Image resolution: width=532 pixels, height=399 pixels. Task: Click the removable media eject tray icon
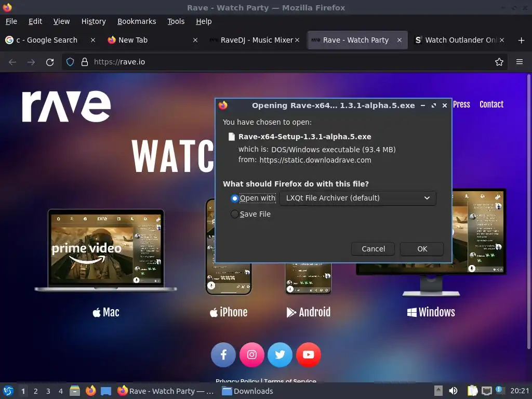pos(438,391)
